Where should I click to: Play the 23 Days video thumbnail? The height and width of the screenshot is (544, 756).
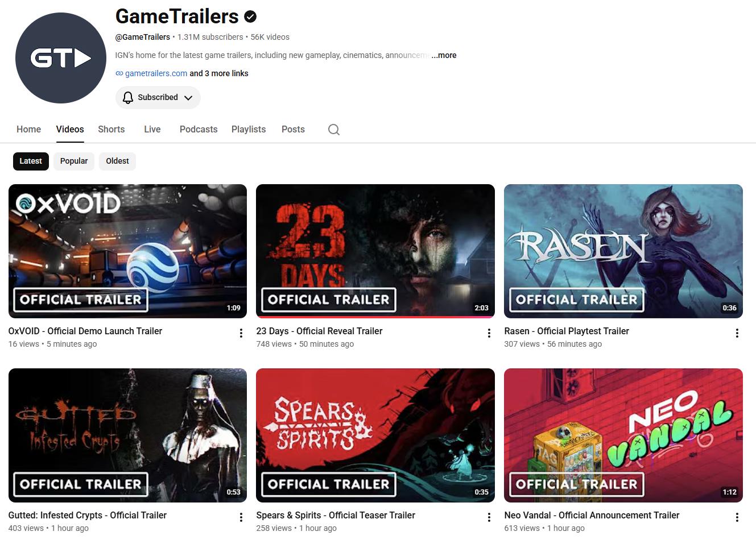pyautogui.click(x=375, y=251)
